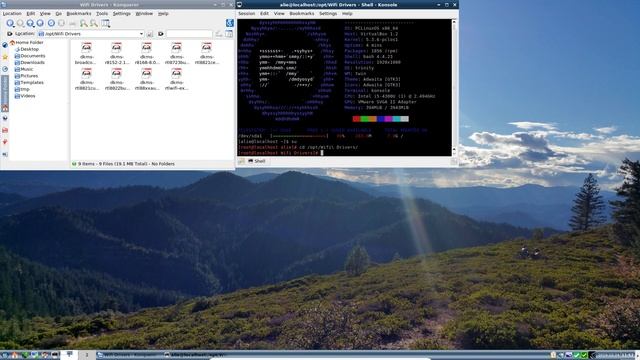640x360 pixels.
Task: Select the Videos folder in the tree
Action: pos(25,96)
